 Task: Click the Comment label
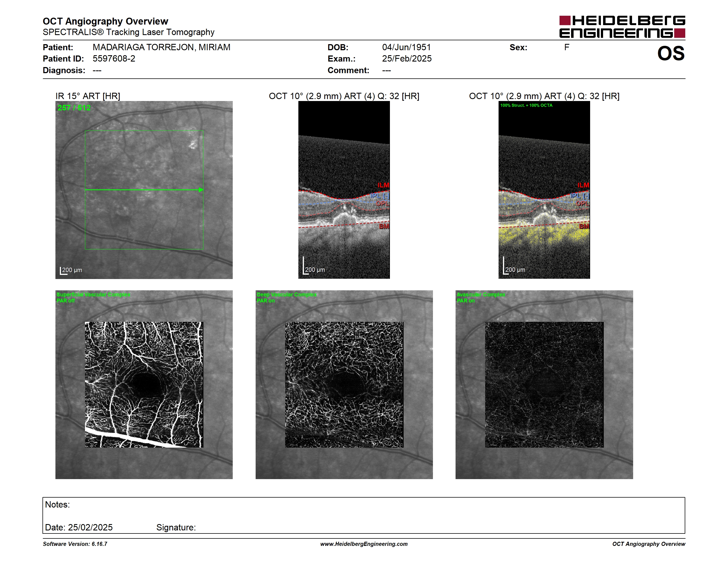tap(348, 70)
